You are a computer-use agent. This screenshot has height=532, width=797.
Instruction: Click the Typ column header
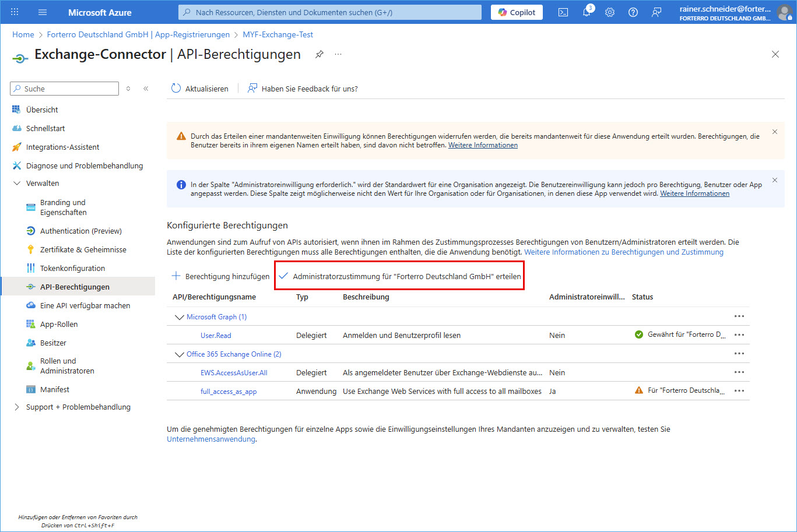(x=302, y=297)
